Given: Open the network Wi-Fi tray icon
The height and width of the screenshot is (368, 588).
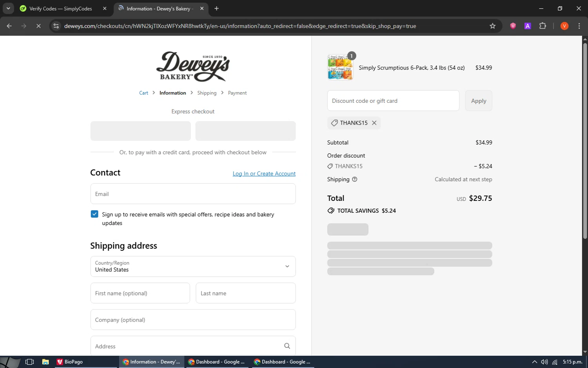Looking at the screenshot, I should pos(555,362).
